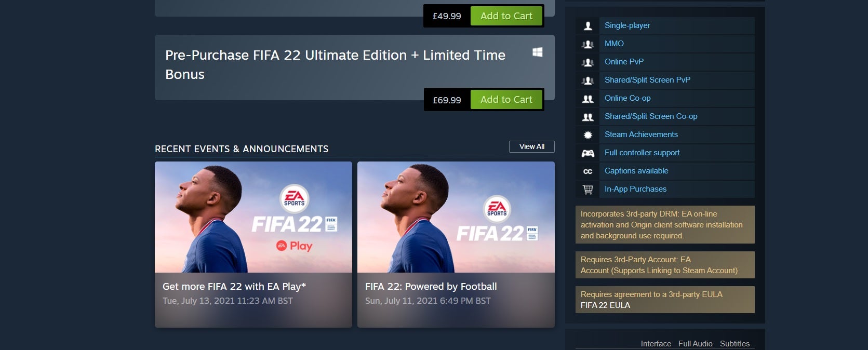The width and height of the screenshot is (868, 350).
Task: Open the Steam Achievements link
Action: 641,134
